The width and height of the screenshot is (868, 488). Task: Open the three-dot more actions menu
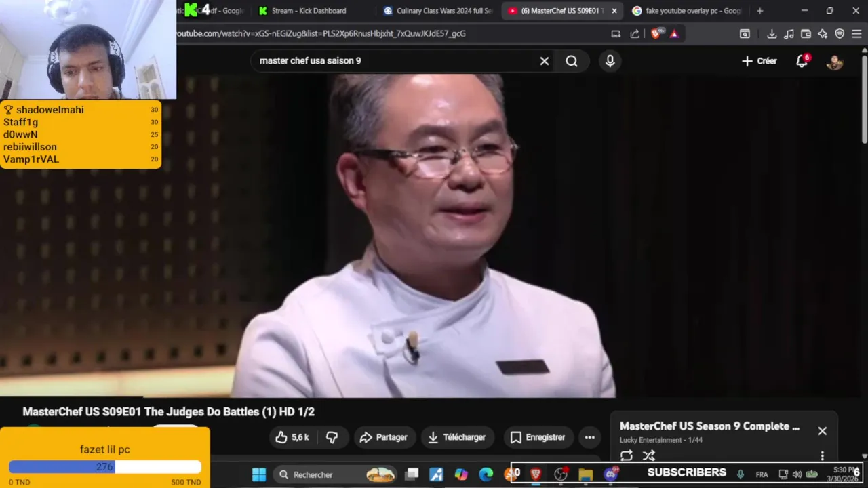click(x=590, y=437)
